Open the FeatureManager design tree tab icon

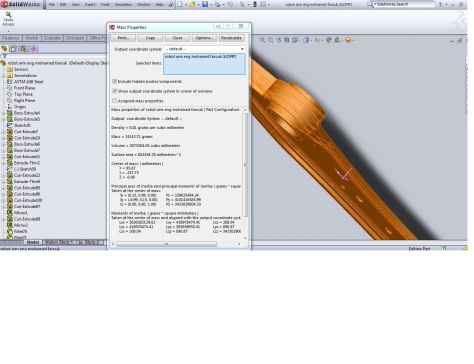[4, 49]
